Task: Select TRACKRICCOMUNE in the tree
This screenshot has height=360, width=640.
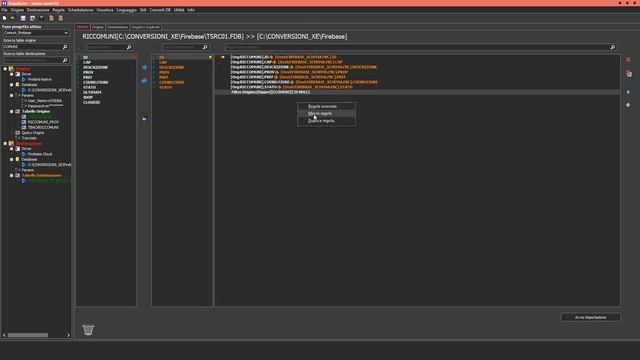Action: [x=43, y=127]
